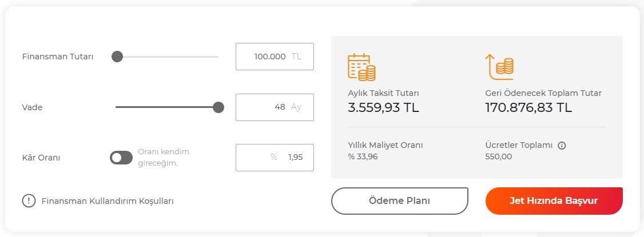Focus the 100.000 TL amount field
Image resolution: width=644 pixels, height=237 pixels.
point(275,57)
